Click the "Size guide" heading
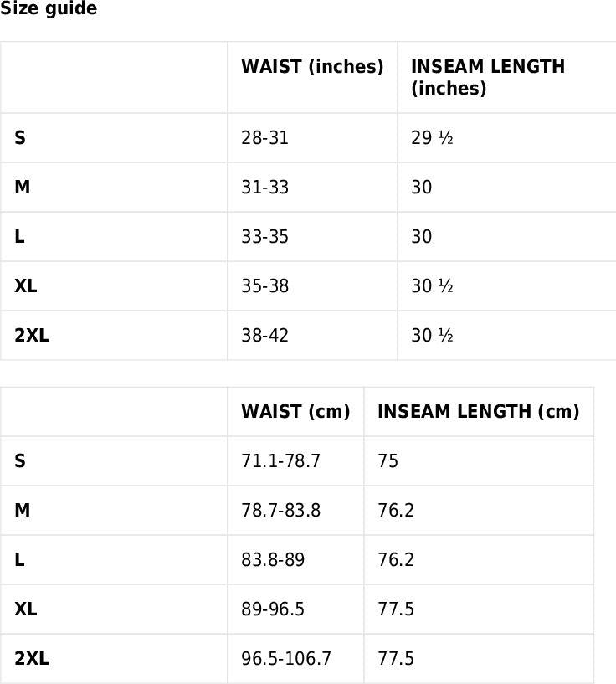 pyautogui.click(x=49, y=9)
